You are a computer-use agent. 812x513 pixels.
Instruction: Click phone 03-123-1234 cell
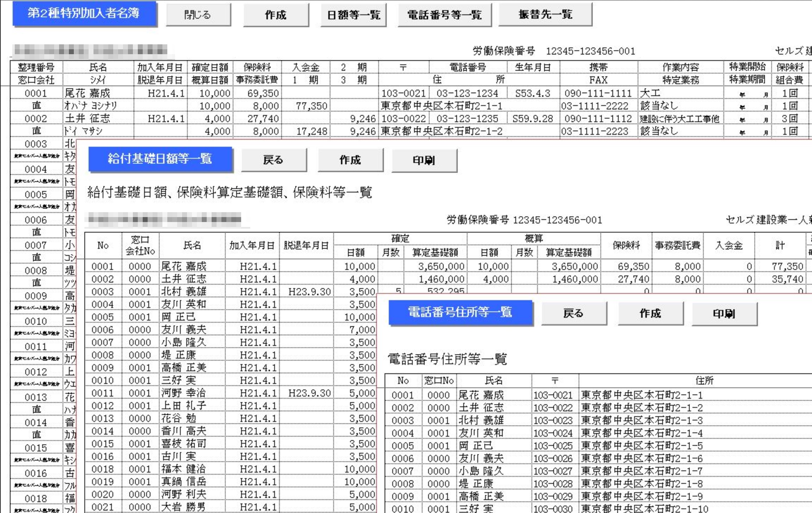(467, 93)
